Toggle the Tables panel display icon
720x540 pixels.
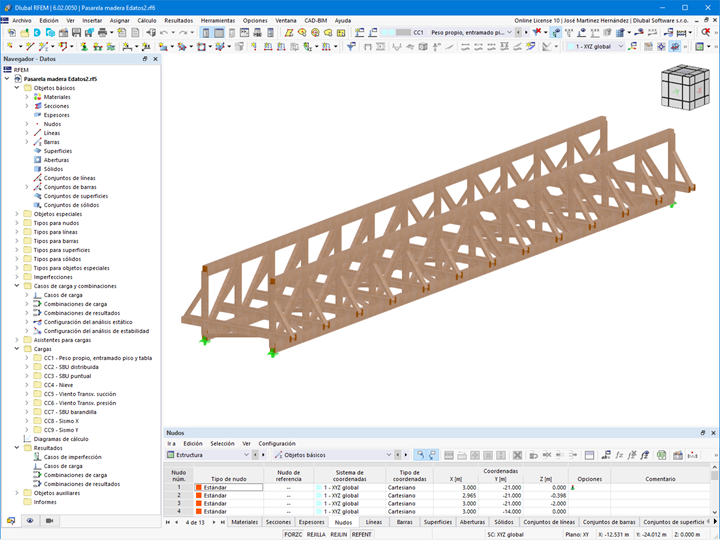(219, 33)
